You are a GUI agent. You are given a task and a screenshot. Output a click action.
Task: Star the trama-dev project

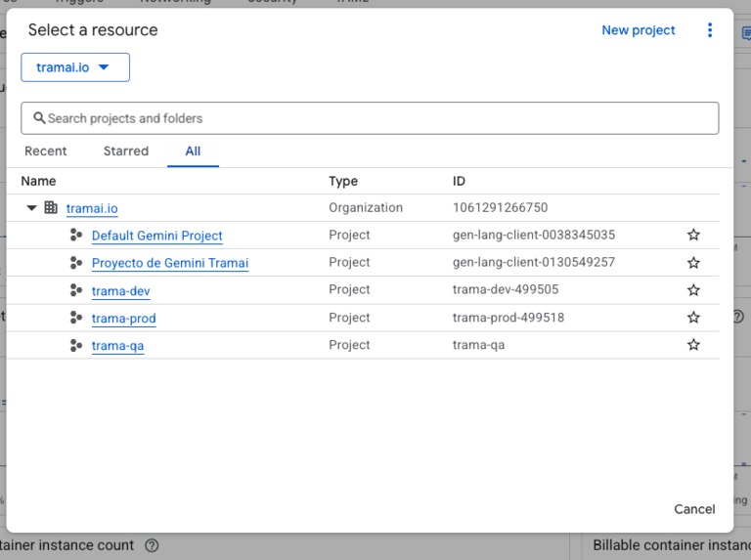pyautogui.click(x=693, y=290)
